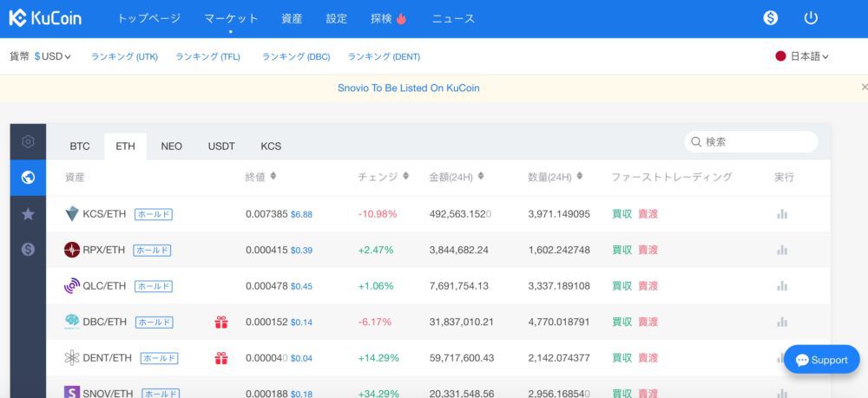Click the ホールド badge on KCS/ETH
The width and height of the screenshot is (868, 398).
coord(154,214)
